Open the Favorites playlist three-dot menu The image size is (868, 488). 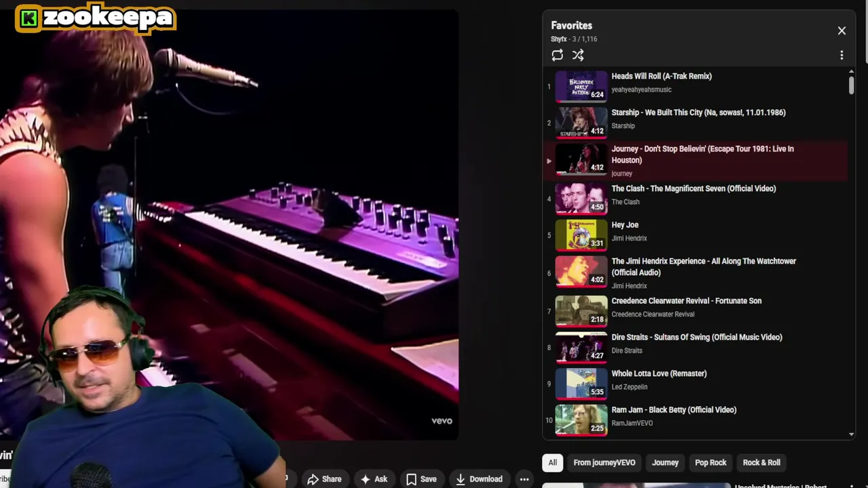[842, 56]
